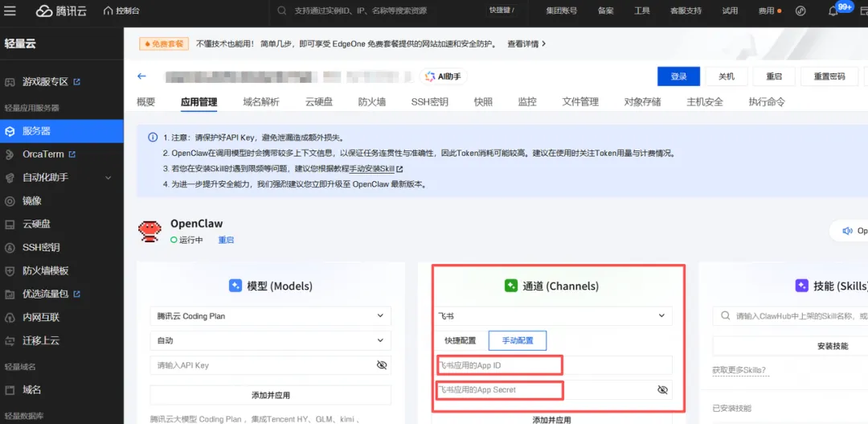The image size is (868, 424).
Task: Click the 重启 link beside 运行中
Action: [x=226, y=240]
